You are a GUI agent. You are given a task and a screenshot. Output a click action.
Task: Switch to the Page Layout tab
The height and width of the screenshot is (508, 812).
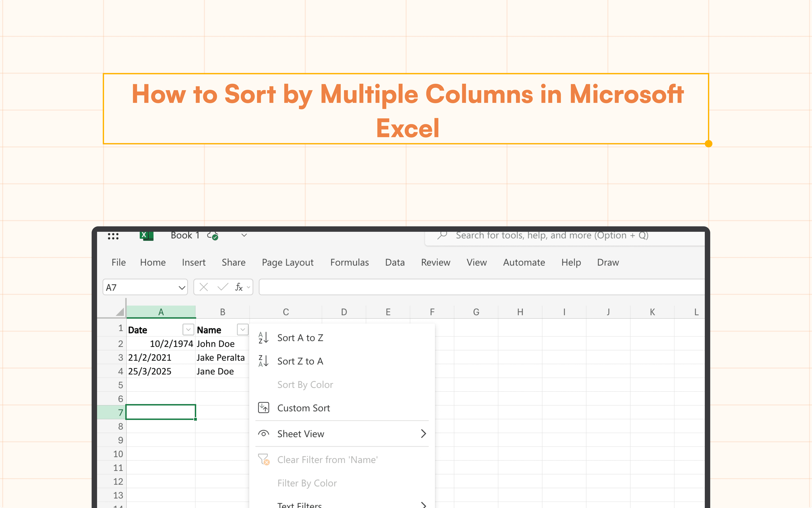tap(288, 262)
